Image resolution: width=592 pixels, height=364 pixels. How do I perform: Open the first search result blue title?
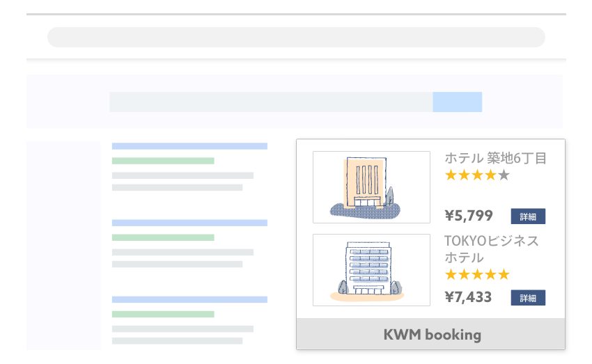[x=189, y=146]
